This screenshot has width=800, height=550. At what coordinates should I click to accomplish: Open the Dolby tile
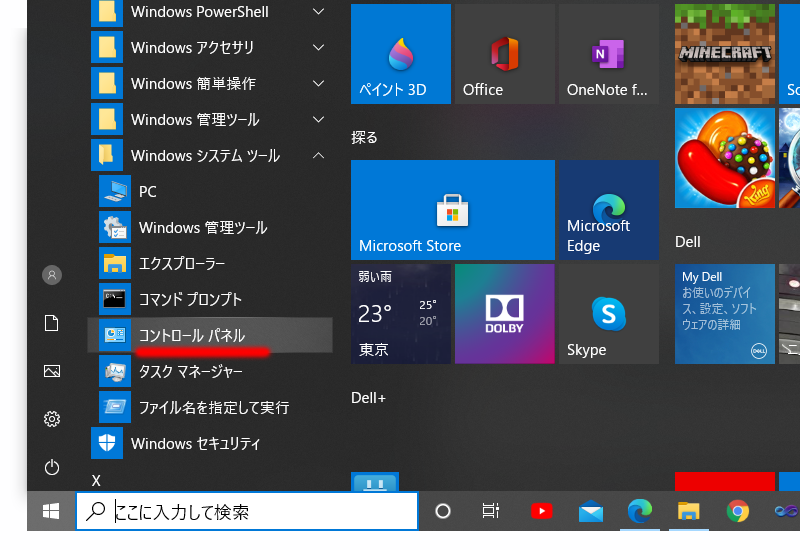click(x=505, y=314)
